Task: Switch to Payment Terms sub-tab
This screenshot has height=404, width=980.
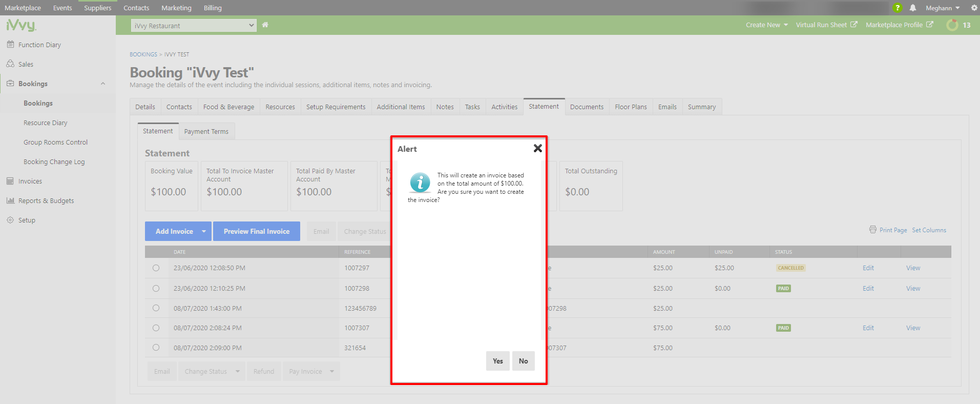Action: pyautogui.click(x=206, y=131)
